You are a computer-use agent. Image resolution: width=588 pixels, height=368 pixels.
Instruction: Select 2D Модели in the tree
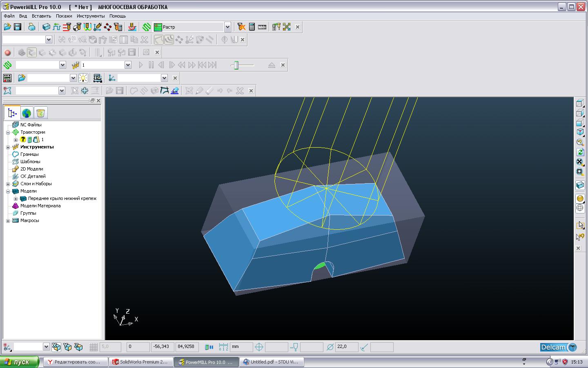[31, 169]
